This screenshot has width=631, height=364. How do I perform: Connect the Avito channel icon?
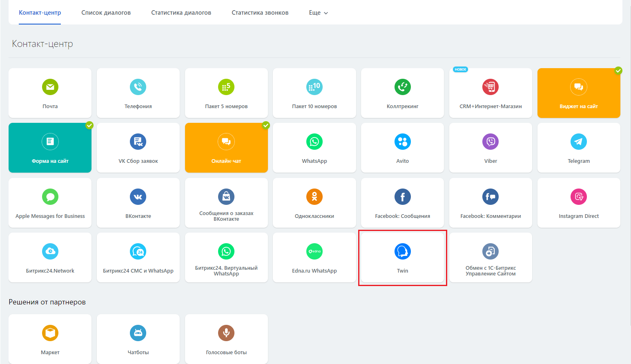(403, 142)
